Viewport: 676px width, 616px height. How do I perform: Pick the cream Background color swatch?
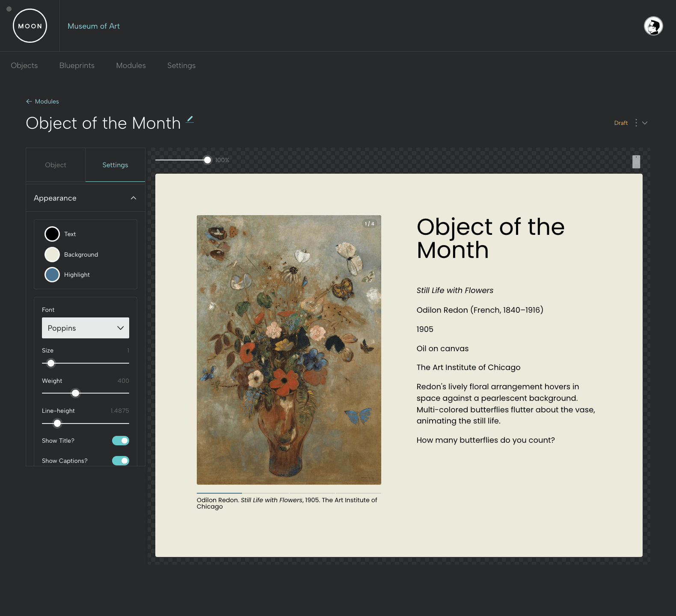coord(52,255)
